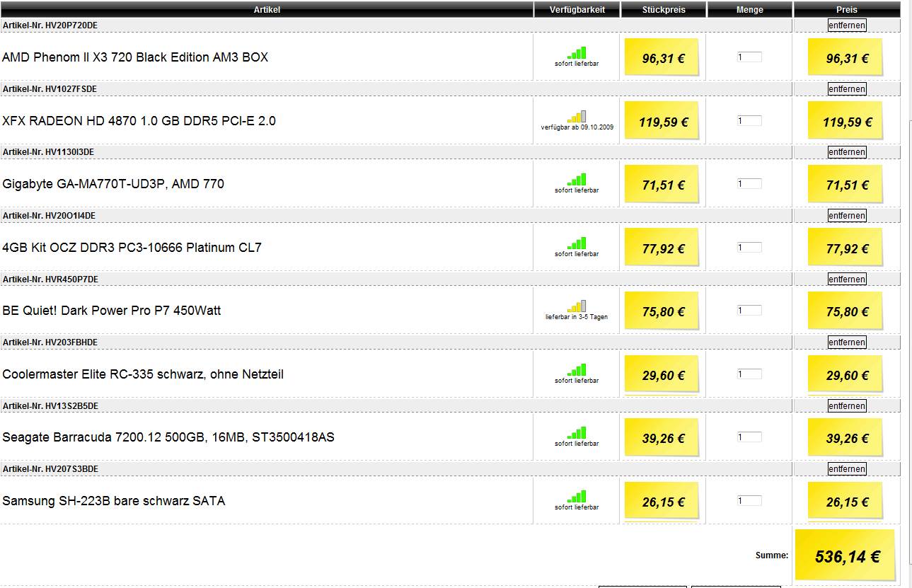
Task: Click the Menge column header
Action: click(749, 10)
